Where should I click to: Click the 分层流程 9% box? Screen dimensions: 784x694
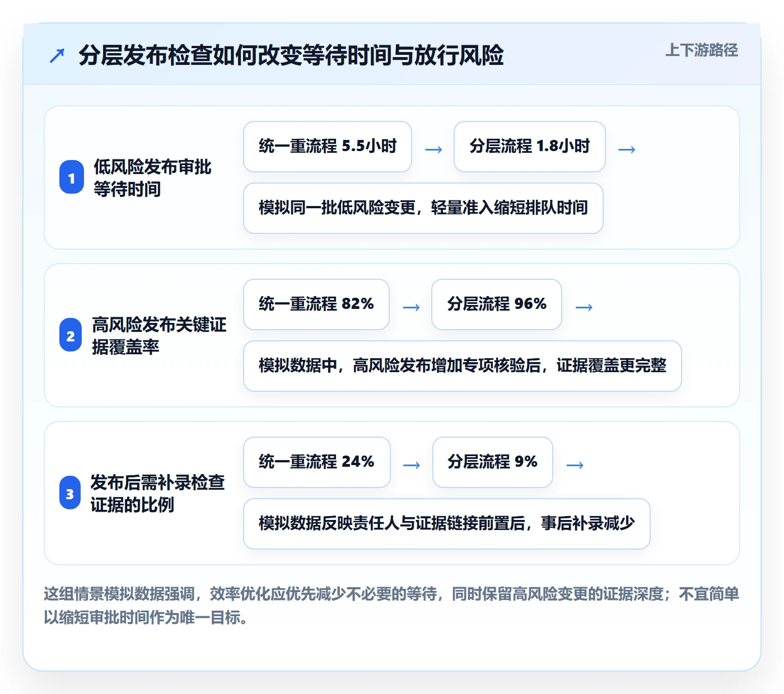tap(493, 462)
